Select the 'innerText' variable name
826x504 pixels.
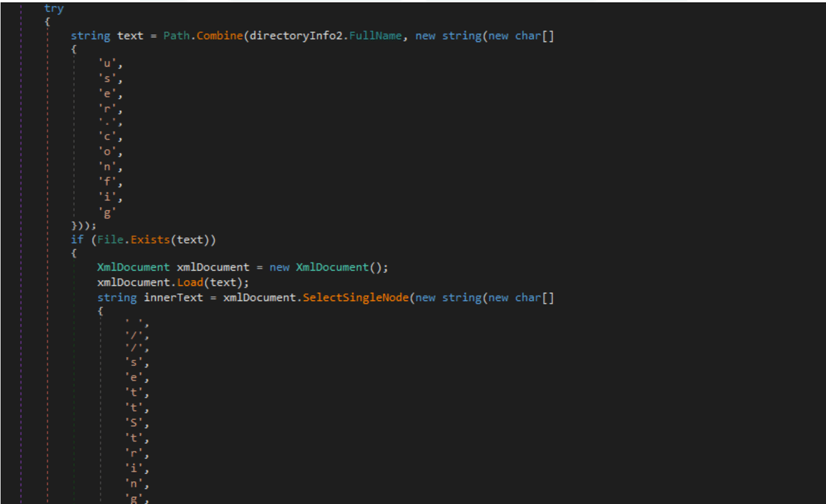[174, 298]
